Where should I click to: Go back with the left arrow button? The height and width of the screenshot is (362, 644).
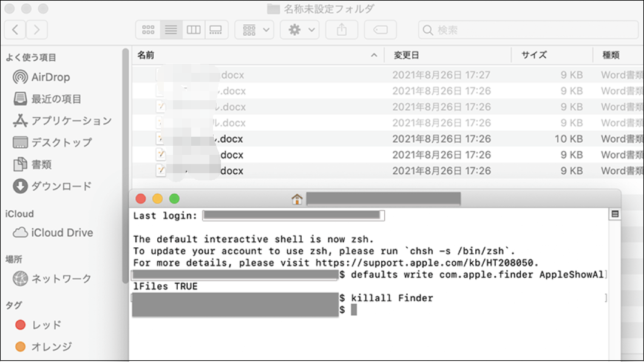[15, 29]
